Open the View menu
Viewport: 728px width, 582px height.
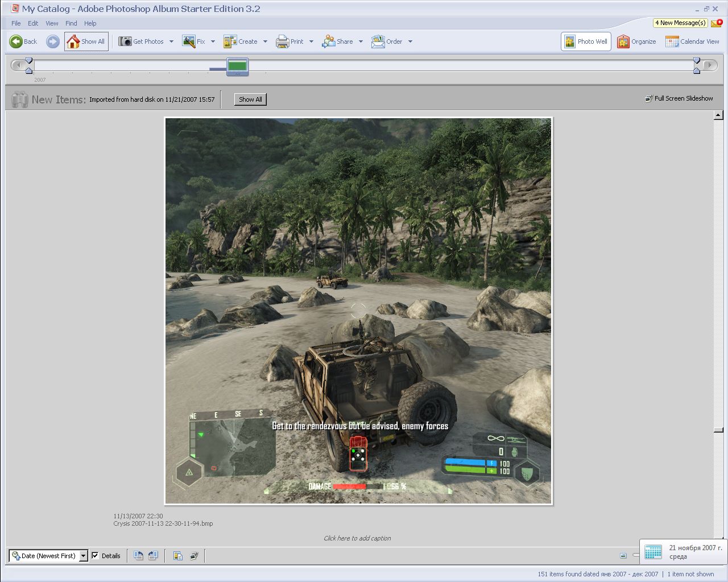point(52,23)
